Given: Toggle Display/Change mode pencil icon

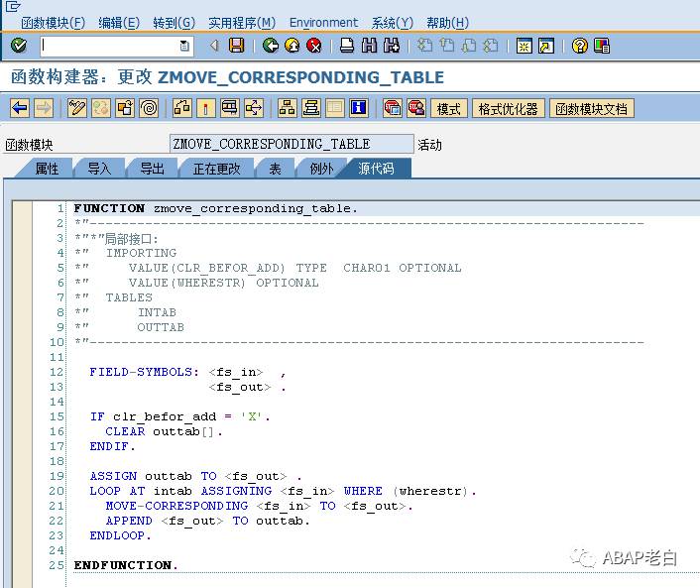Looking at the screenshot, I should tap(76, 108).
